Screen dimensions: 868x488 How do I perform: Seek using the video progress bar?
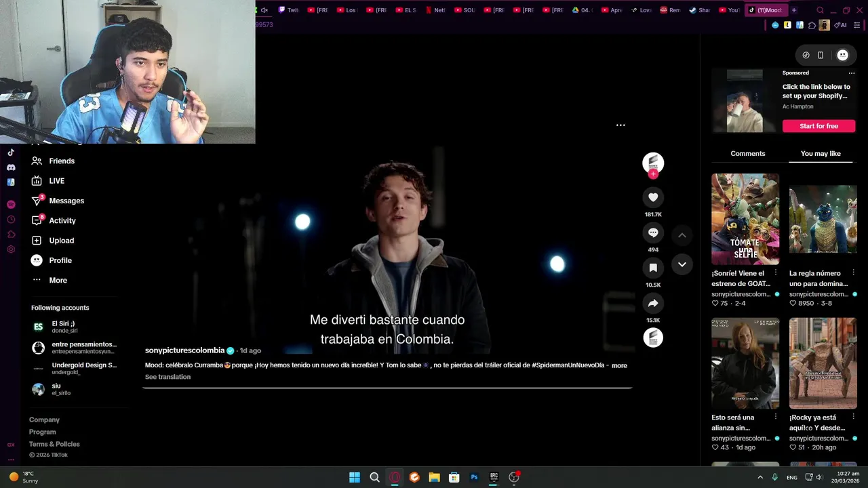387,388
